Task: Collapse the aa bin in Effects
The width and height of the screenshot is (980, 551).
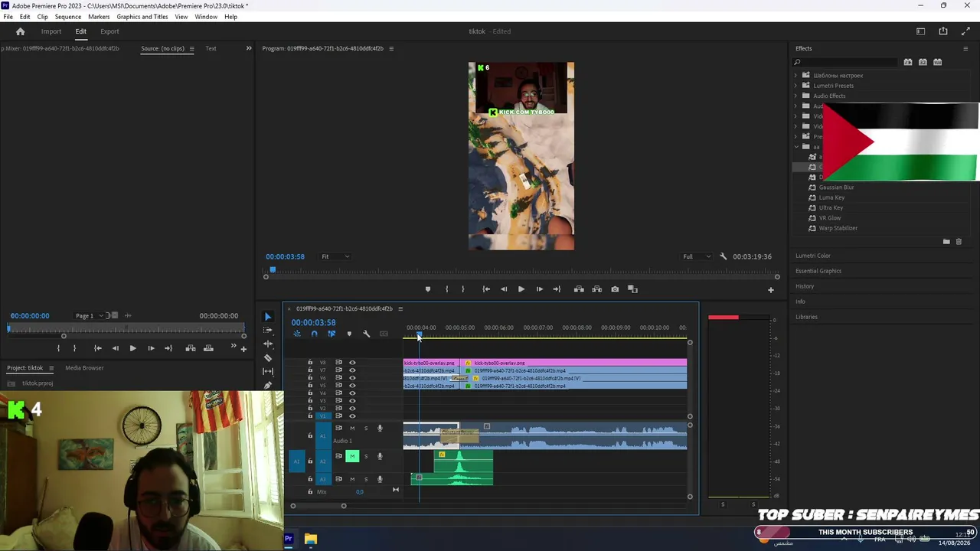Action: 795,146
